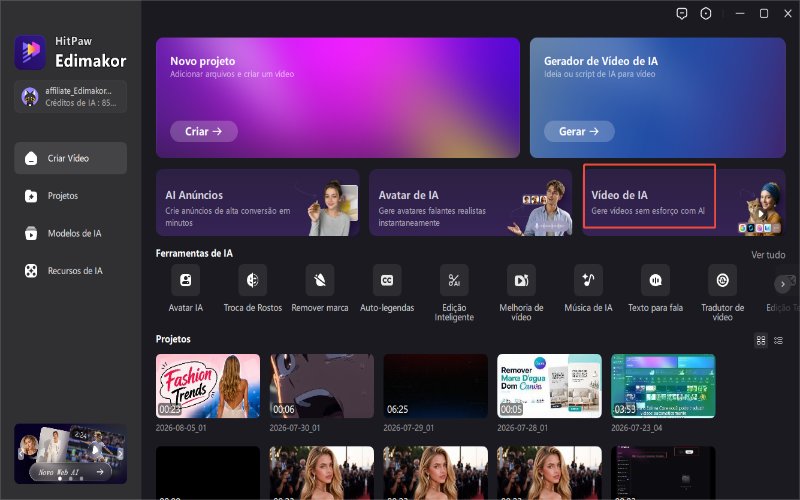The width and height of the screenshot is (800, 500).
Task: Open the hexagon settings icon in title bar
Action: coord(706,14)
